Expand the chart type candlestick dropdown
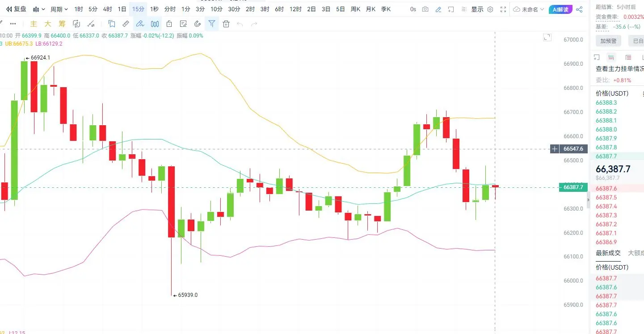This screenshot has height=334, width=644. click(x=39, y=9)
